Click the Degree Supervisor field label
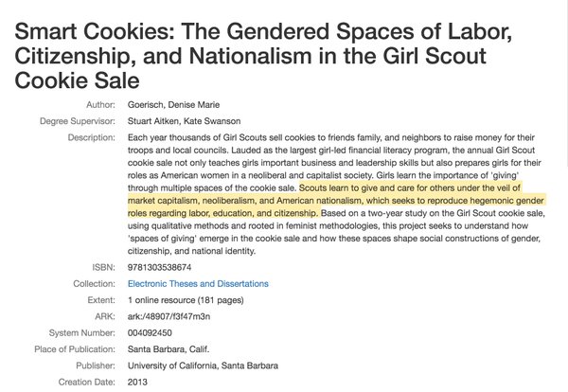568x392 pixels. tap(78, 121)
